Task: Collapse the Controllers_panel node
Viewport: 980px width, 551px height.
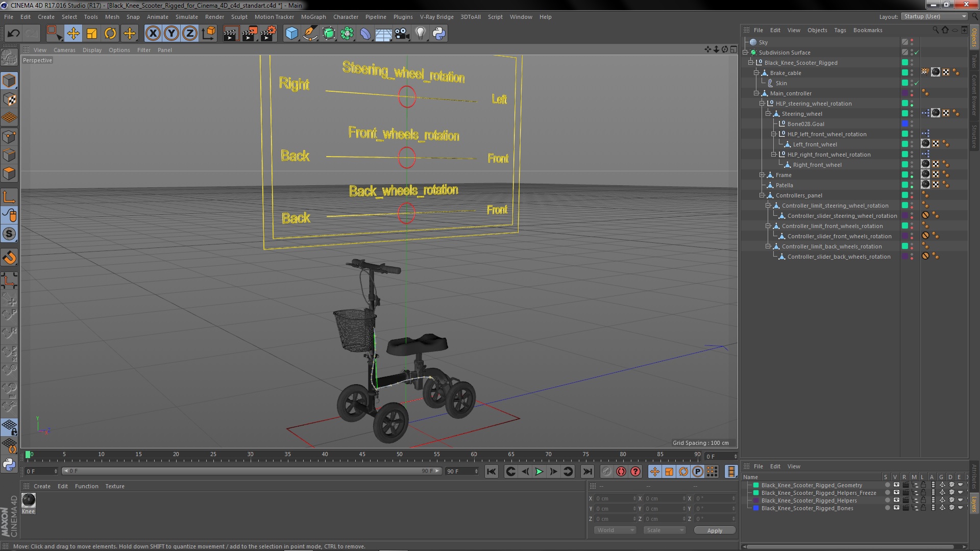Action: 763,195
